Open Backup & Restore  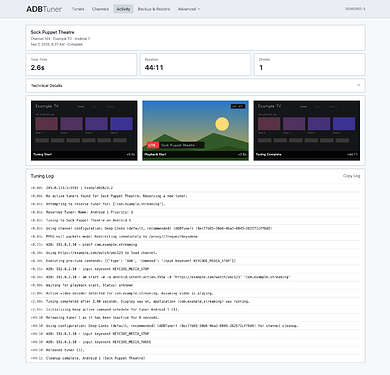[x=154, y=9]
